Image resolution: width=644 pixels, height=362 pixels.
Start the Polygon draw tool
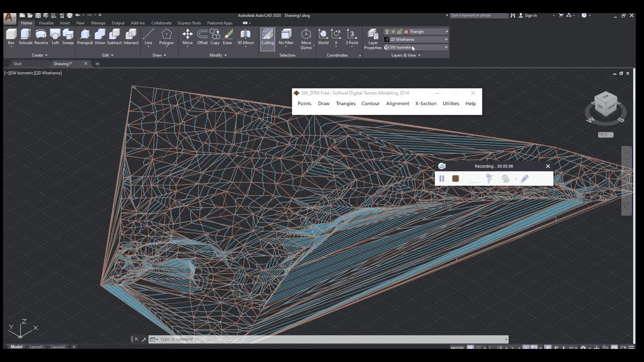pos(167,37)
